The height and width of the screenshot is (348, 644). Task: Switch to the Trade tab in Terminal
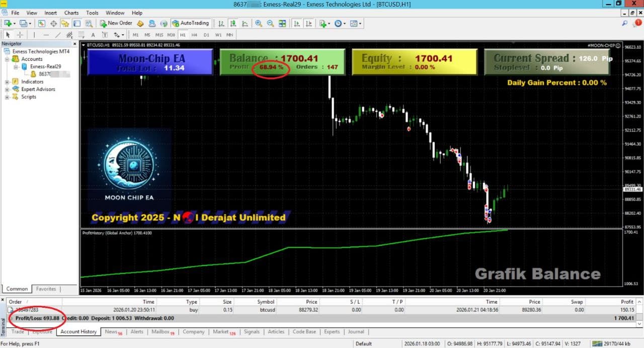point(17,332)
